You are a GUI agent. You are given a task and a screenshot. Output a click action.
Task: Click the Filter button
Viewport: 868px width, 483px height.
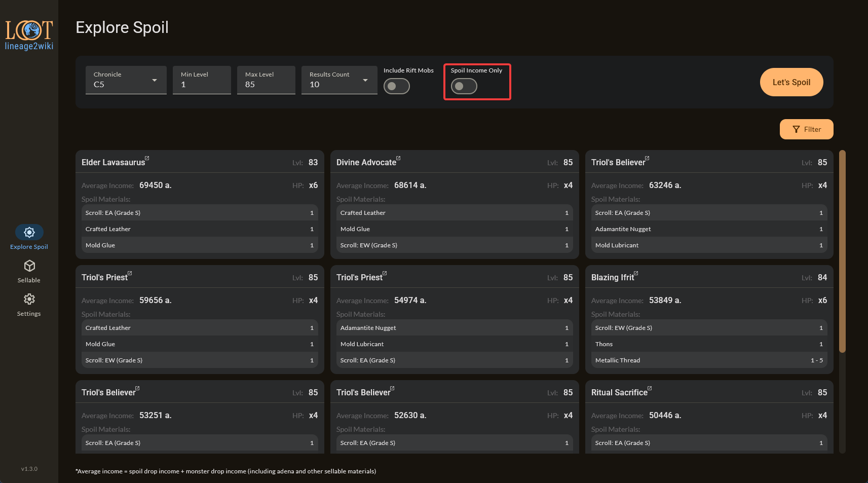[x=806, y=129]
